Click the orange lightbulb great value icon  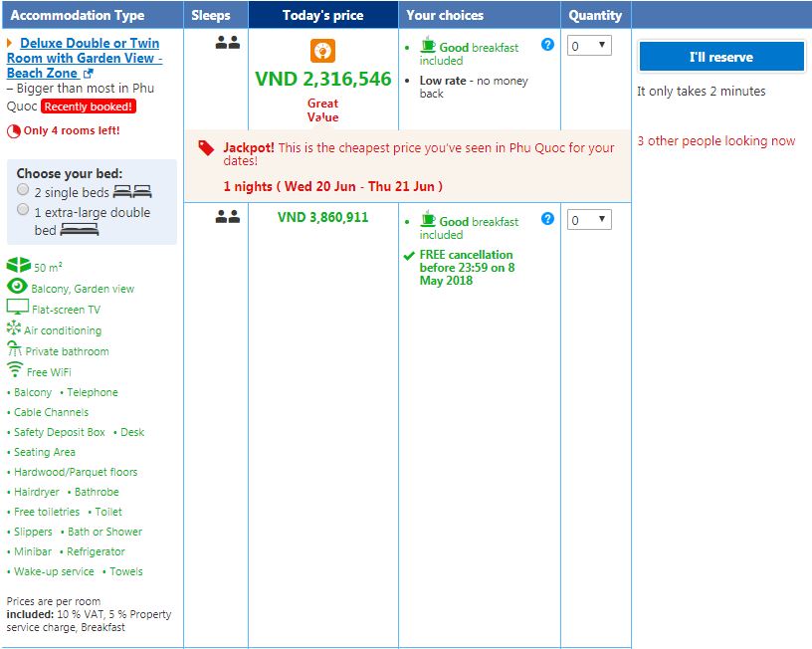point(322,52)
